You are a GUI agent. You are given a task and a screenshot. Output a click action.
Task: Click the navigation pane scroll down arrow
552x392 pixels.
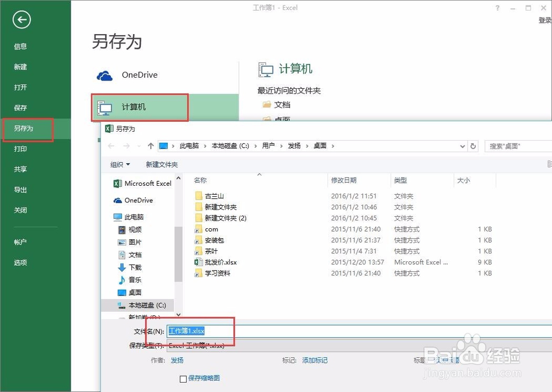click(x=178, y=315)
